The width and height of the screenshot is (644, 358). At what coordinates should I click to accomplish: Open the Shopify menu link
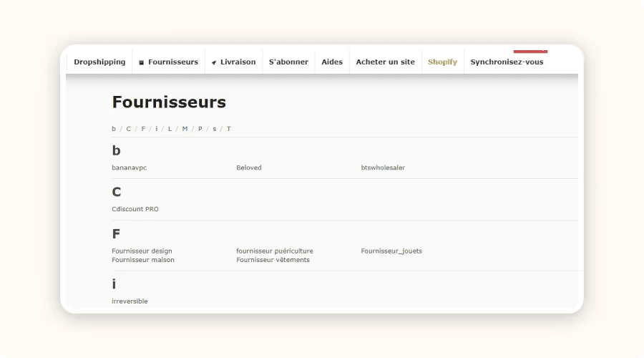[442, 62]
